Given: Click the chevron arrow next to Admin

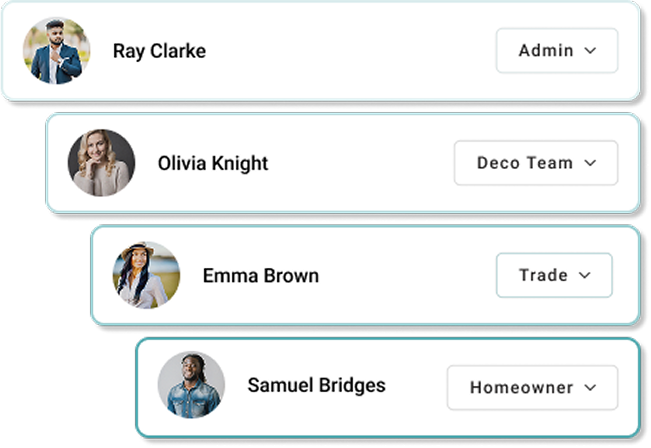Looking at the screenshot, I should (590, 51).
